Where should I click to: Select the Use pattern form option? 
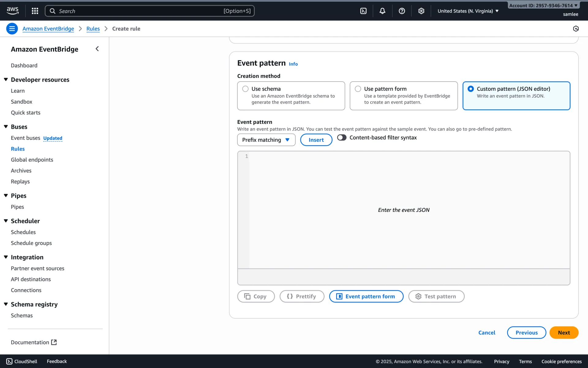tap(358, 89)
